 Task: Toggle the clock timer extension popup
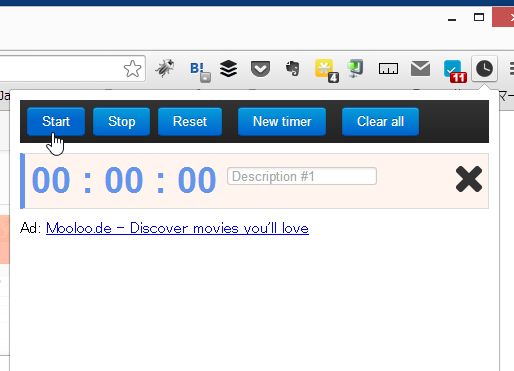pos(484,68)
